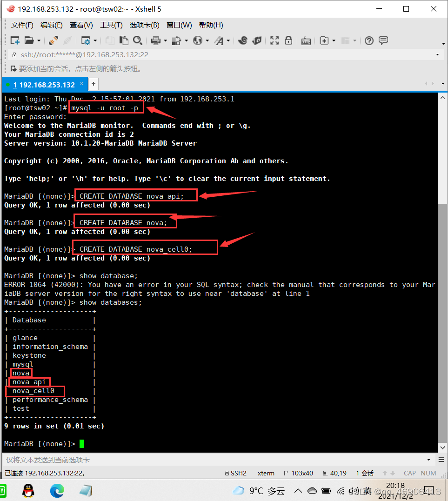Screen dimensions: 448x501
Task: Click the 40,19 cursor position status
Action: click(x=335, y=473)
